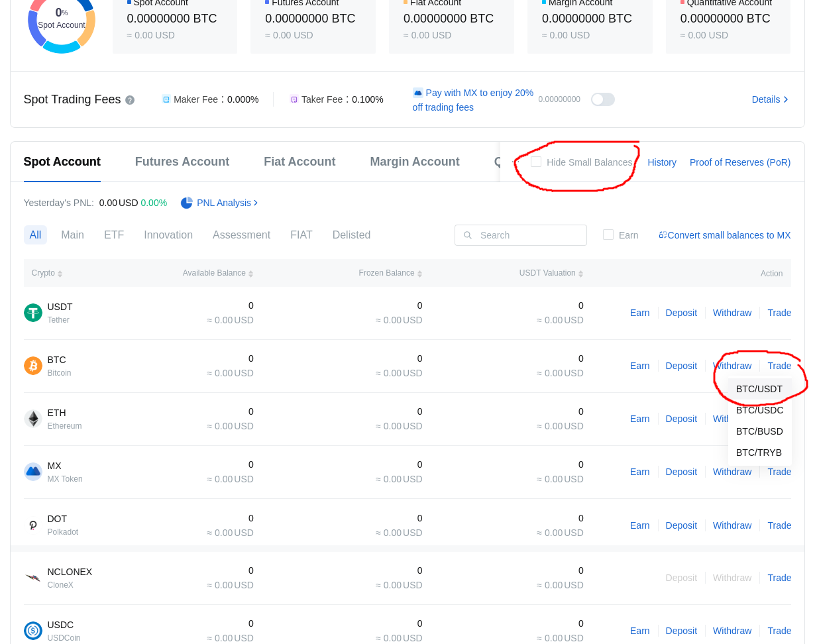
Task: Click the Pay with MX fees link
Action: pos(473,100)
